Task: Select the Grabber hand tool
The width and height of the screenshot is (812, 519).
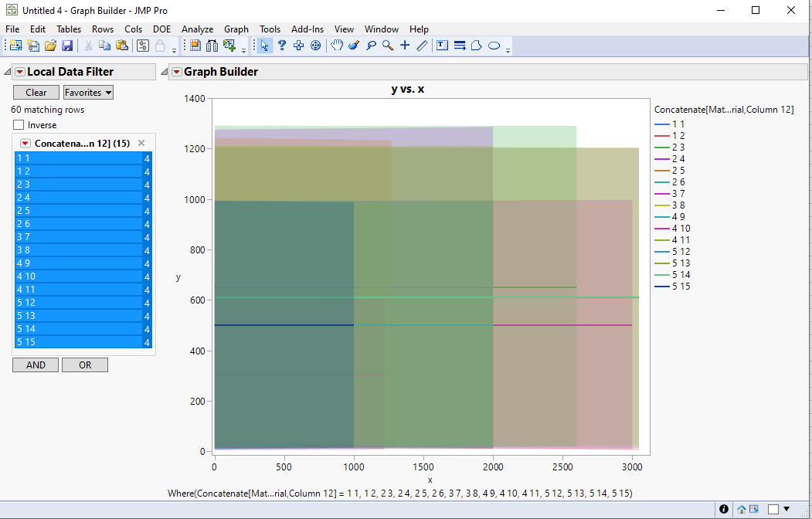Action: tap(335, 46)
